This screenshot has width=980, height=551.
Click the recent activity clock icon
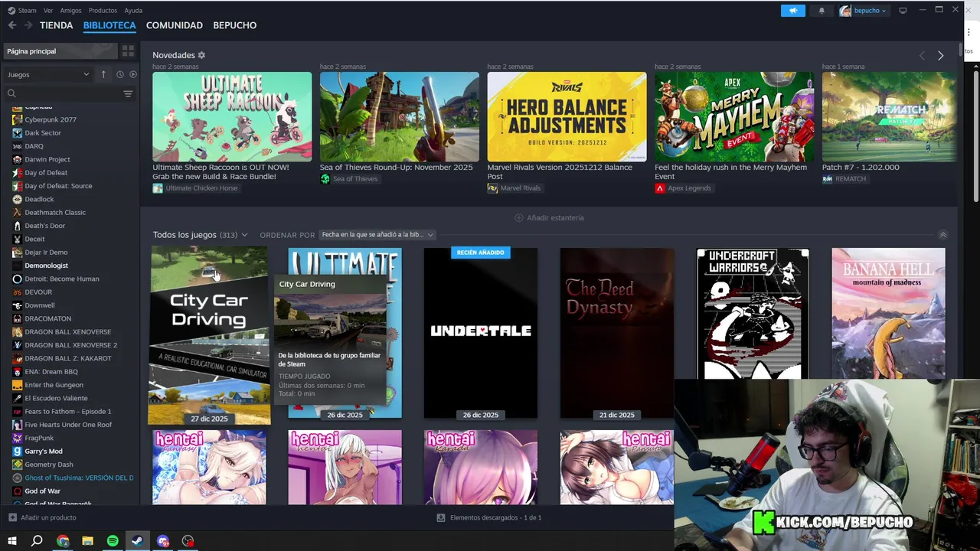(120, 74)
